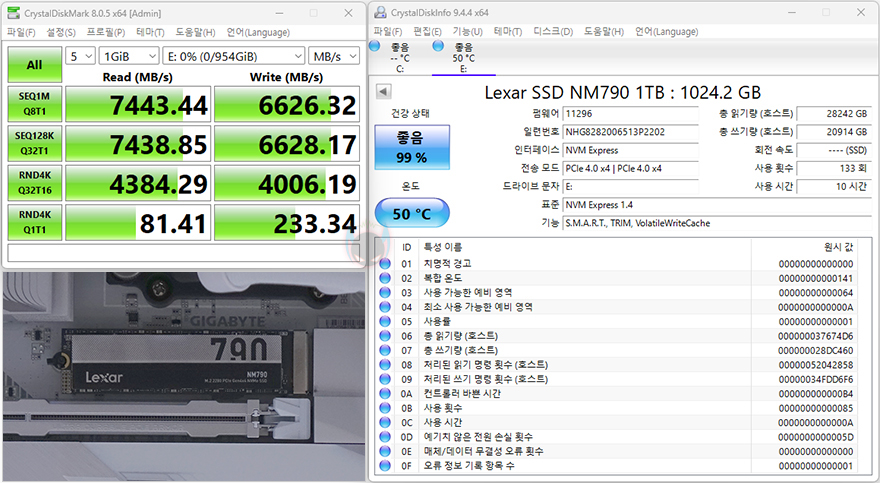Open the drive selection dropdown showing E: 0%

[234, 56]
